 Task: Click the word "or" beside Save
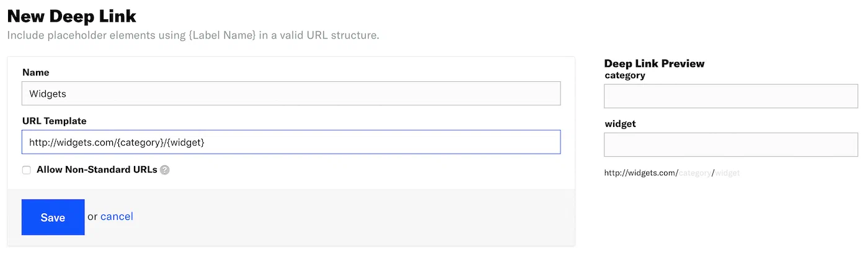pyautogui.click(x=92, y=216)
